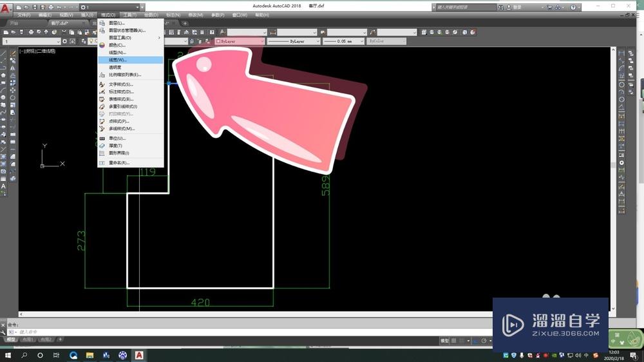Choose 文字样式(S)... in the Format menu
Viewport: 644px width, 362px height.
130,84
